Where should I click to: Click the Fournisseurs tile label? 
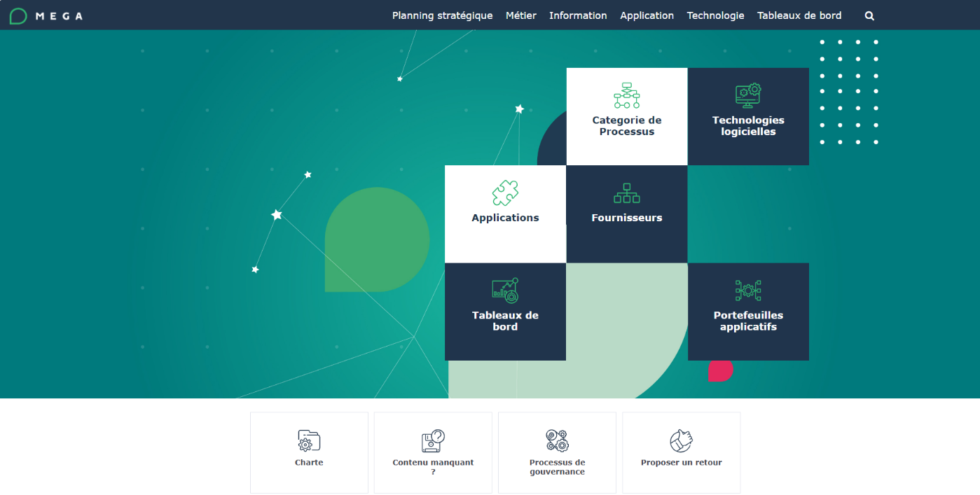pyautogui.click(x=626, y=218)
